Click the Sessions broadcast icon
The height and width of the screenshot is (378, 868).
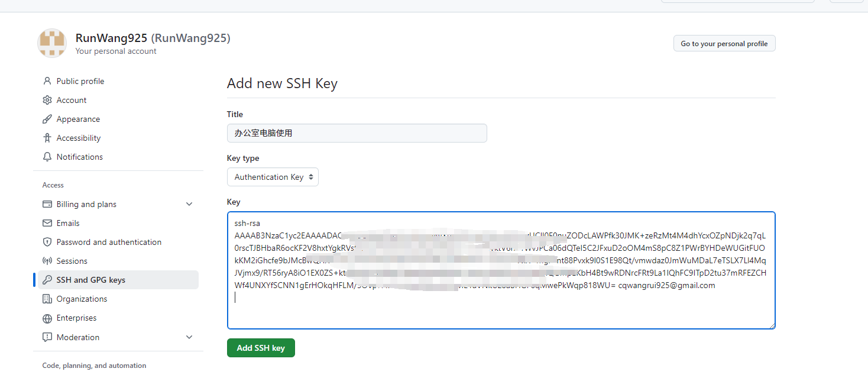pos(47,261)
